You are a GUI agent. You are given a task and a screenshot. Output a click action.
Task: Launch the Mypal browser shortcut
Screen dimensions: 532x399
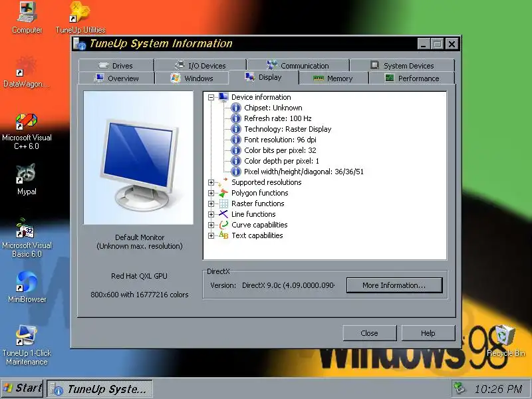coord(27,179)
